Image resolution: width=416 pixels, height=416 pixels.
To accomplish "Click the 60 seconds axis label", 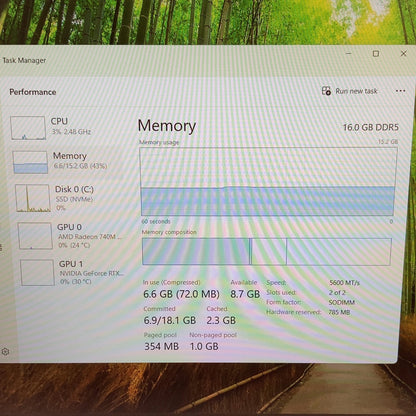I will click(x=156, y=221).
